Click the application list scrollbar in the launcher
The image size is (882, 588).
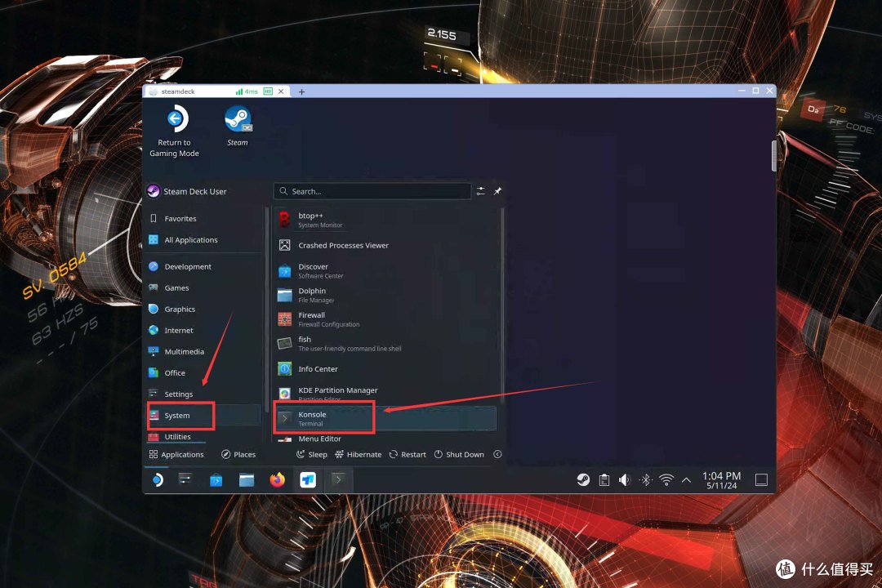point(501,304)
